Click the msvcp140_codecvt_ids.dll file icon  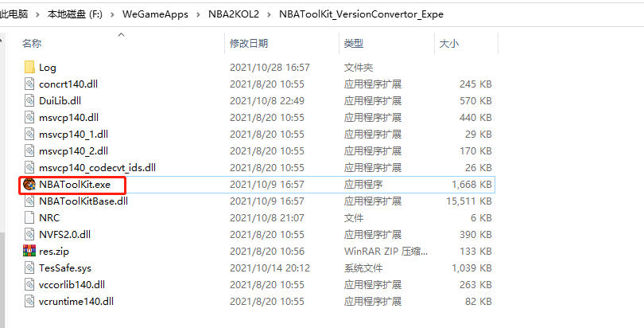[x=29, y=168]
